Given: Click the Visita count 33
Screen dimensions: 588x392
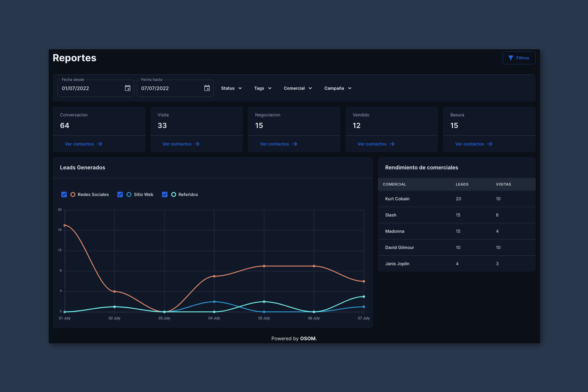Looking at the screenshot, I should (162, 126).
